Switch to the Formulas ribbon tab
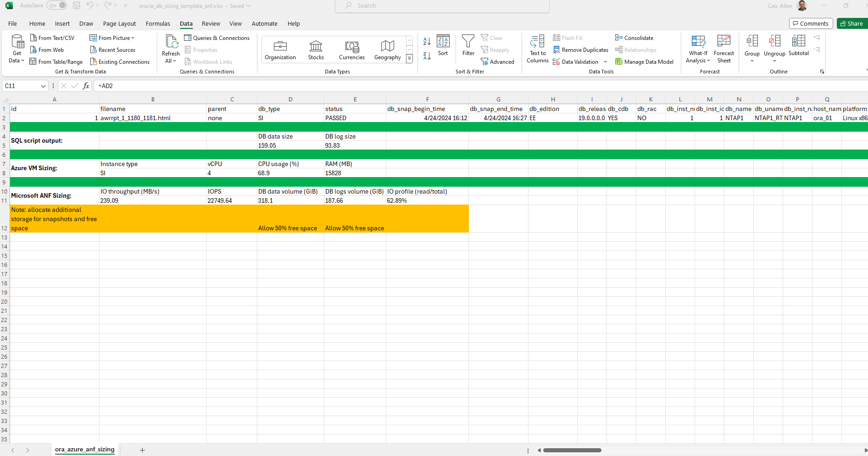This screenshot has width=868, height=456. click(158, 24)
